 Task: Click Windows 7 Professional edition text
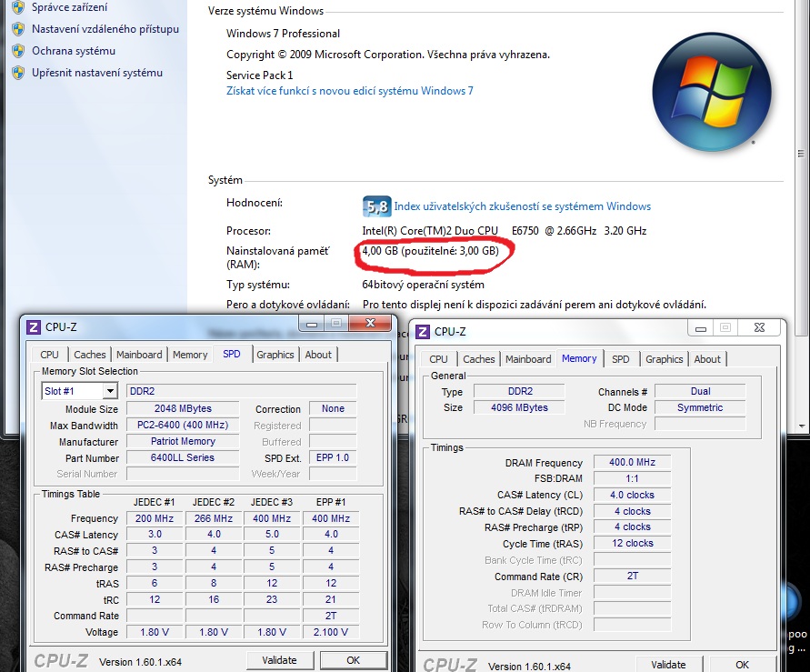pyautogui.click(x=283, y=34)
